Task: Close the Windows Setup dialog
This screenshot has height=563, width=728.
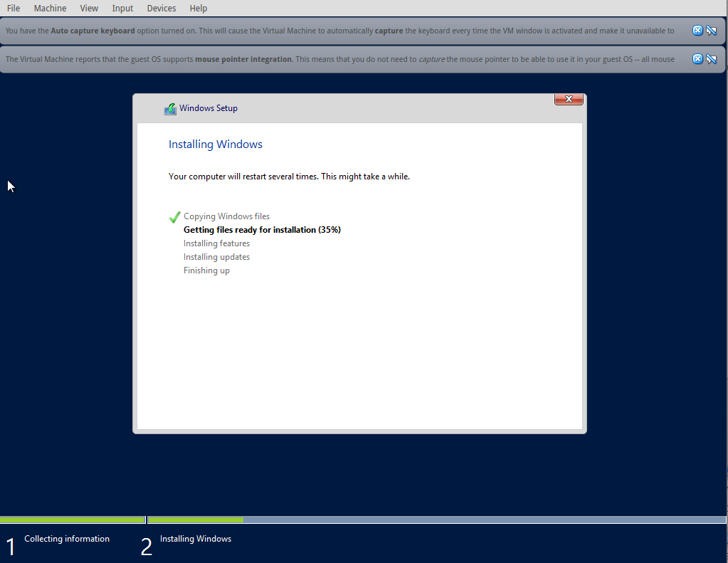Action: click(568, 99)
